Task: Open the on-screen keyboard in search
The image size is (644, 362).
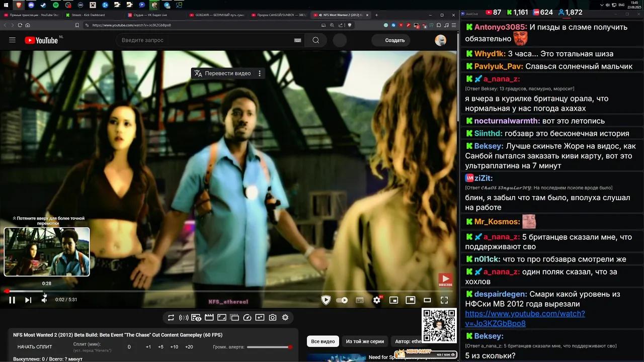Action: 297,40
